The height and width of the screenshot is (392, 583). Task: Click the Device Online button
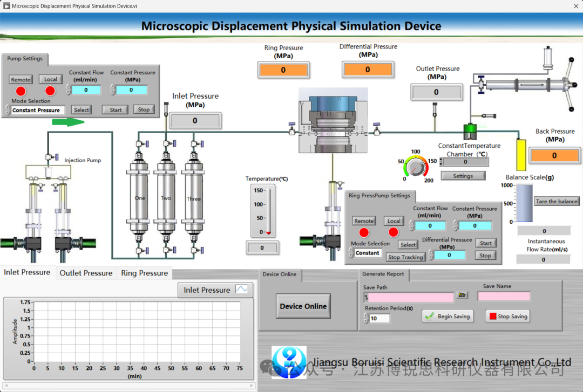(303, 306)
